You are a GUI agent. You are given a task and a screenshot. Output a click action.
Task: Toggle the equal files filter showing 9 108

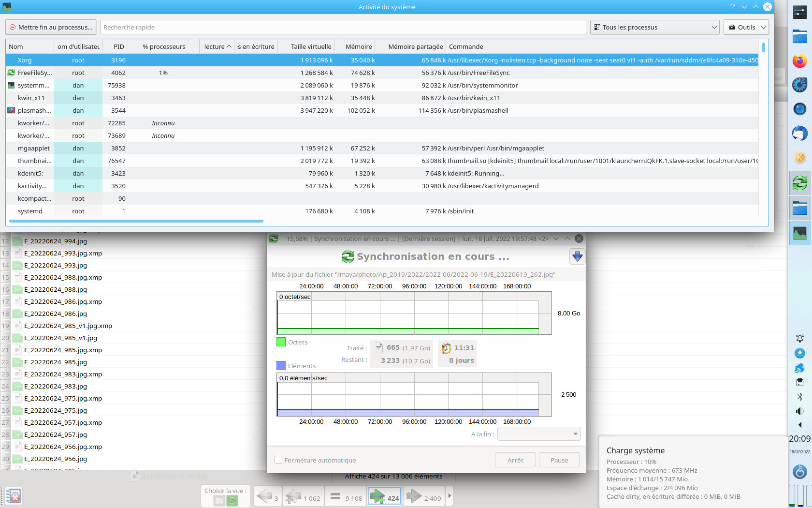click(346, 496)
